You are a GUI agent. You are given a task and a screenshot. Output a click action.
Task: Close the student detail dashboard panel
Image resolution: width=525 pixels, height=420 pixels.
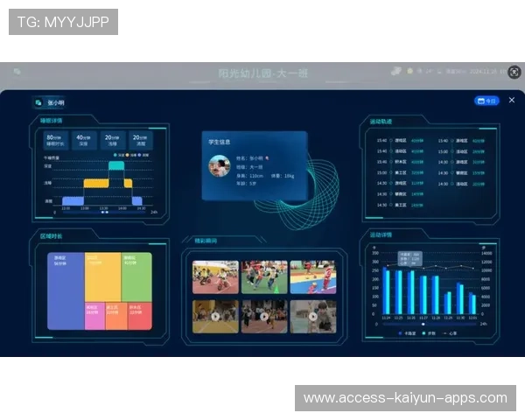pyautogui.click(x=513, y=100)
